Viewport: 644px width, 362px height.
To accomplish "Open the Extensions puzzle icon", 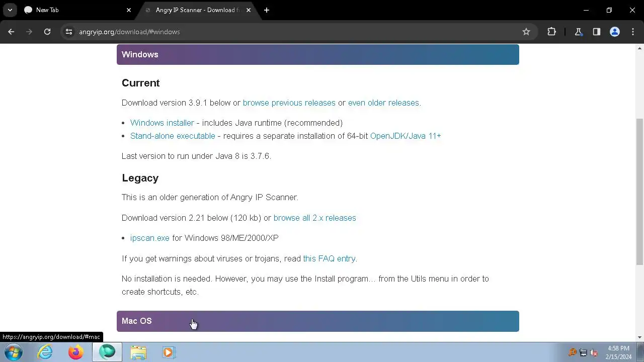I will (x=552, y=32).
